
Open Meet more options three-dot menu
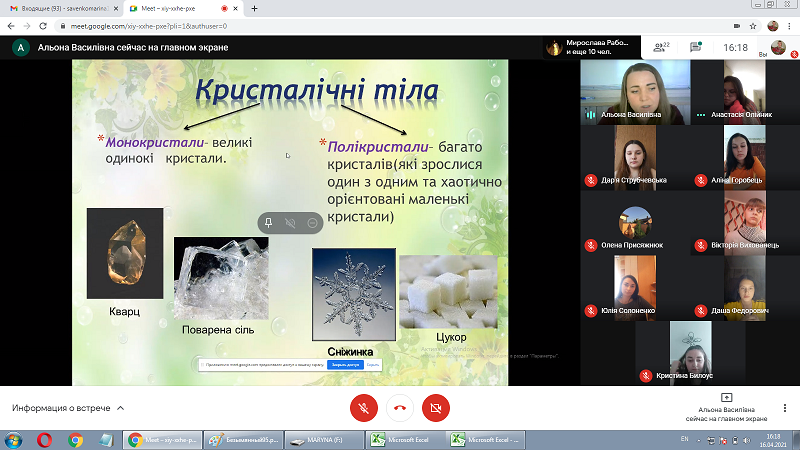point(785,408)
